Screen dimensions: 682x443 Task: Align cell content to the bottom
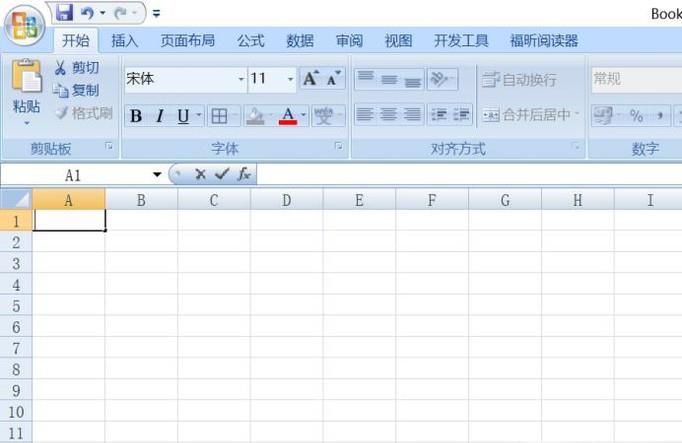click(x=412, y=79)
